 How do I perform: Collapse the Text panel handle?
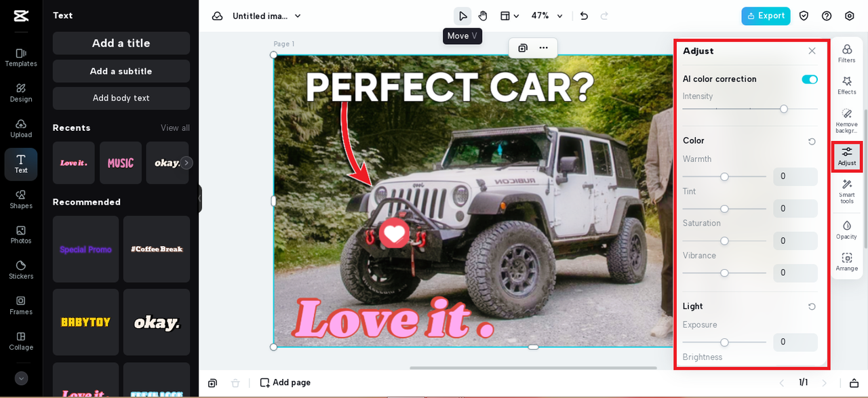pos(200,199)
